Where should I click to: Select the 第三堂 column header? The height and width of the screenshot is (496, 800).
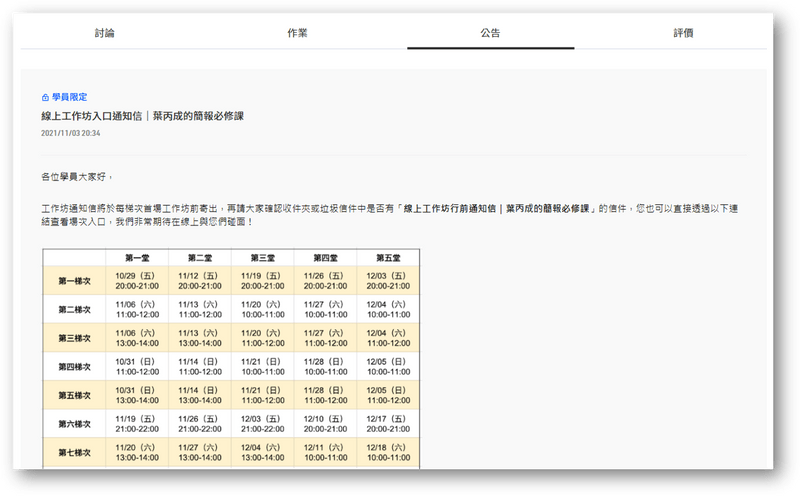[262, 258]
